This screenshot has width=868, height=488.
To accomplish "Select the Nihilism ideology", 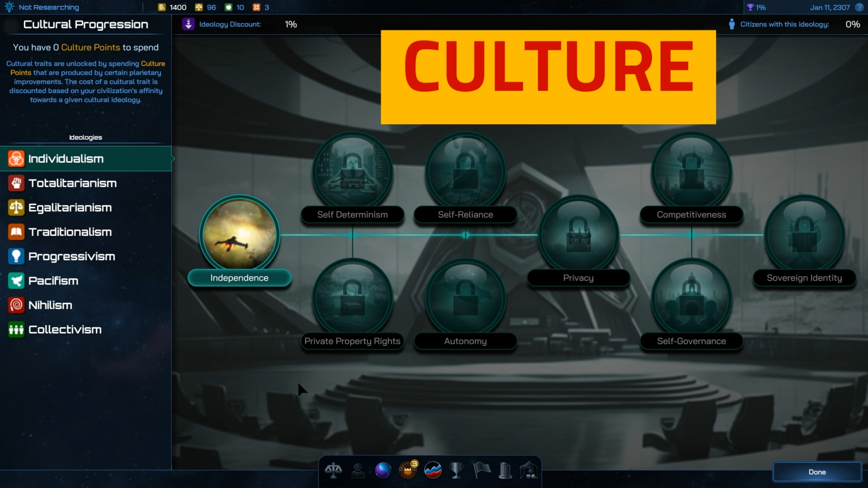I will (x=50, y=305).
